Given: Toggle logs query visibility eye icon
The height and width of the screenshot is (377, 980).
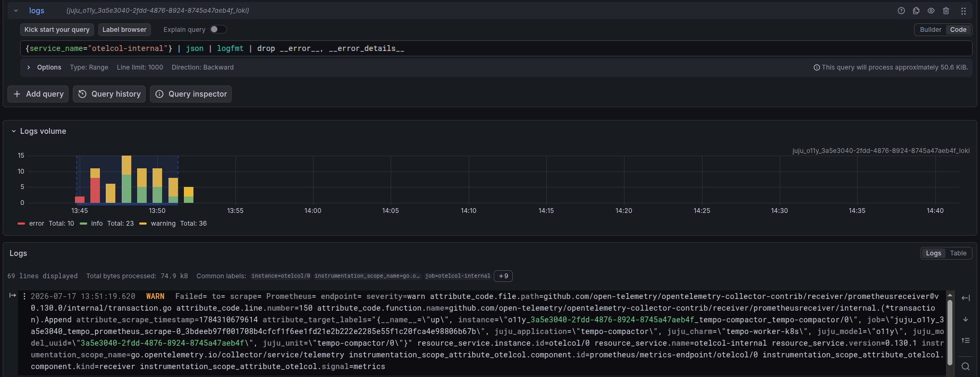Looking at the screenshot, I should pos(931,11).
